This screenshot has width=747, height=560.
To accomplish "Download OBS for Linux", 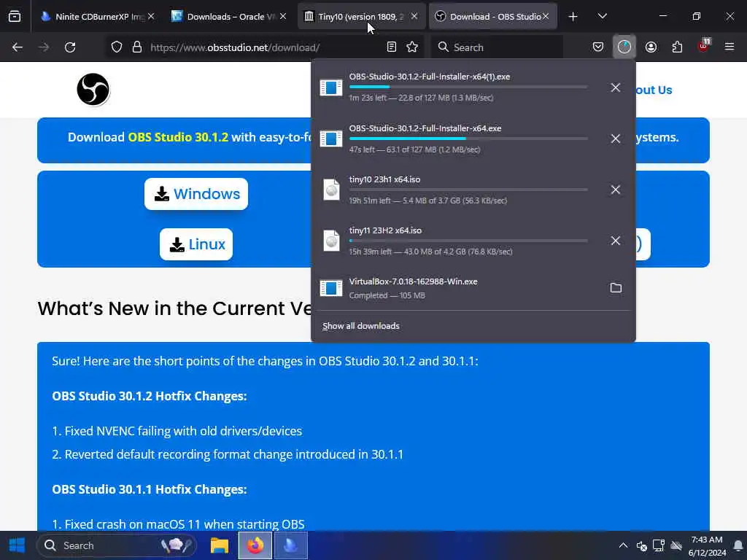I will click(196, 244).
